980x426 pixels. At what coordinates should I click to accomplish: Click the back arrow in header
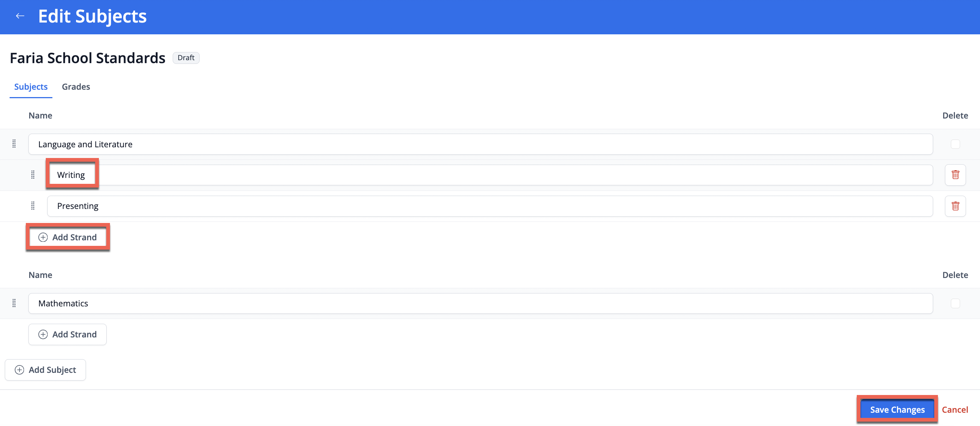pos(20,16)
